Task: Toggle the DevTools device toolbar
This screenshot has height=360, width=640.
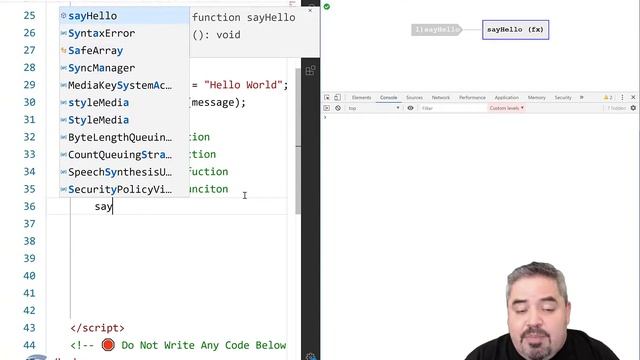Action: (x=337, y=98)
